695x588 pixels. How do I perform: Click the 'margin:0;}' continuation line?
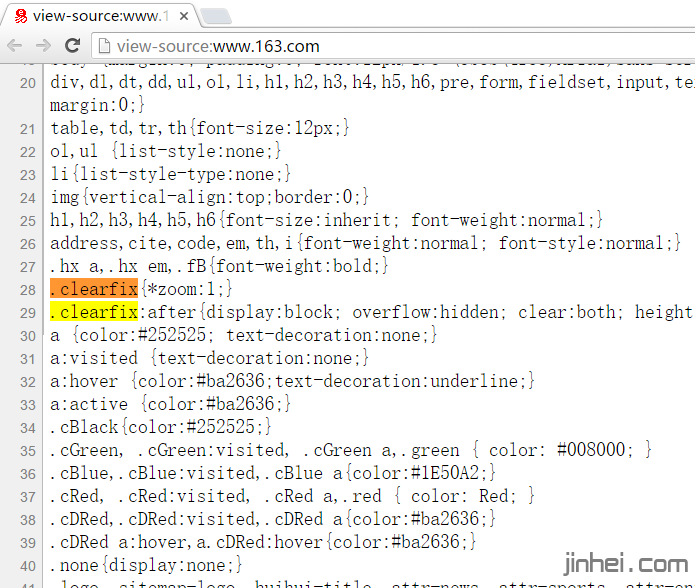click(x=97, y=105)
